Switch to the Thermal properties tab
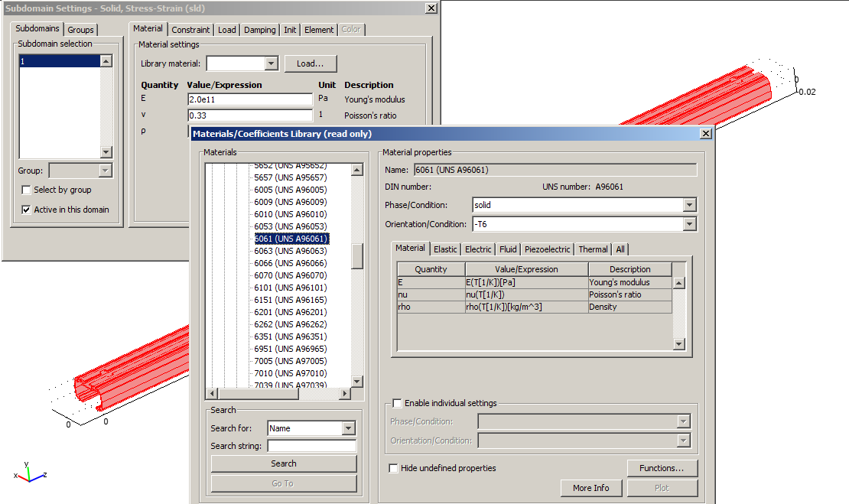849x504 pixels. [x=593, y=249]
